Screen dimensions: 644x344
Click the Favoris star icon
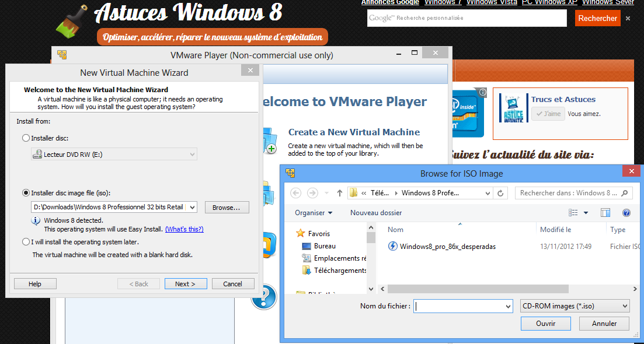tap(301, 233)
